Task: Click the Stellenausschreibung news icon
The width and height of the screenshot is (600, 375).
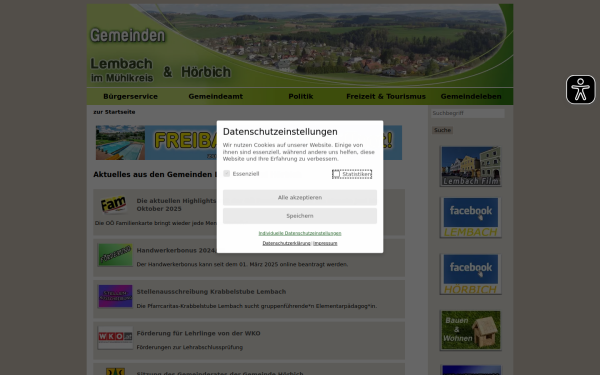Action: point(115,296)
